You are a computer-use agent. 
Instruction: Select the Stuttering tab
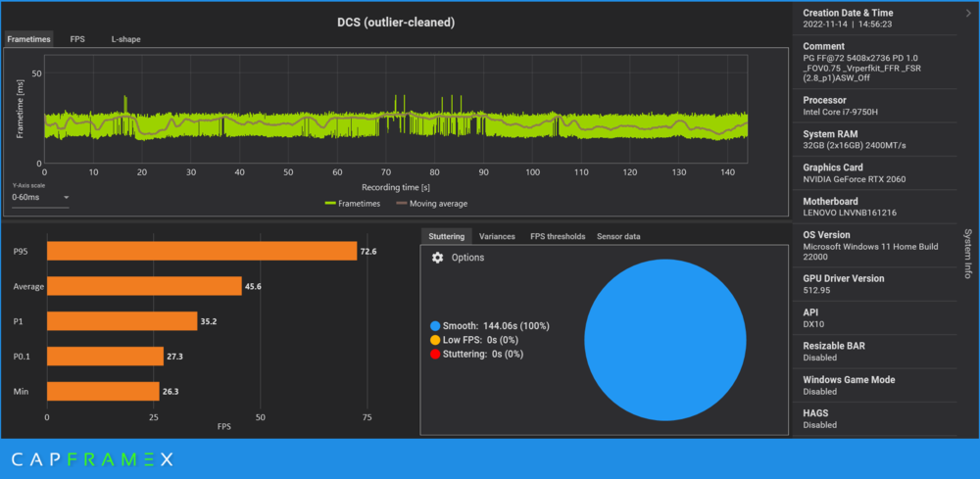pos(446,237)
